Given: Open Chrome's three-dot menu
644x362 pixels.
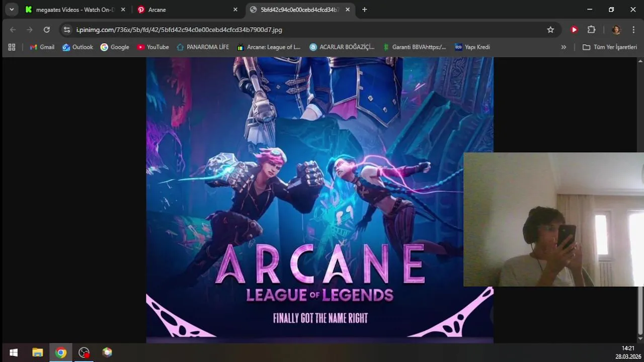Looking at the screenshot, I should click(633, 30).
